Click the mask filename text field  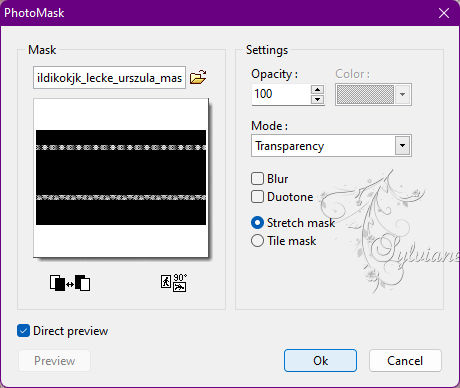click(x=109, y=78)
